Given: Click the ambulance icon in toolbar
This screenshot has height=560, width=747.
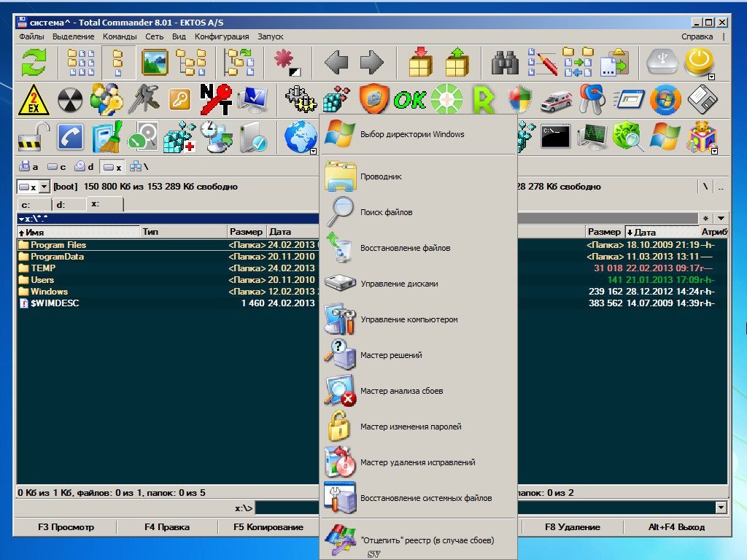Looking at the screenshot, I should pyautogui.click(x=556, y=100).
